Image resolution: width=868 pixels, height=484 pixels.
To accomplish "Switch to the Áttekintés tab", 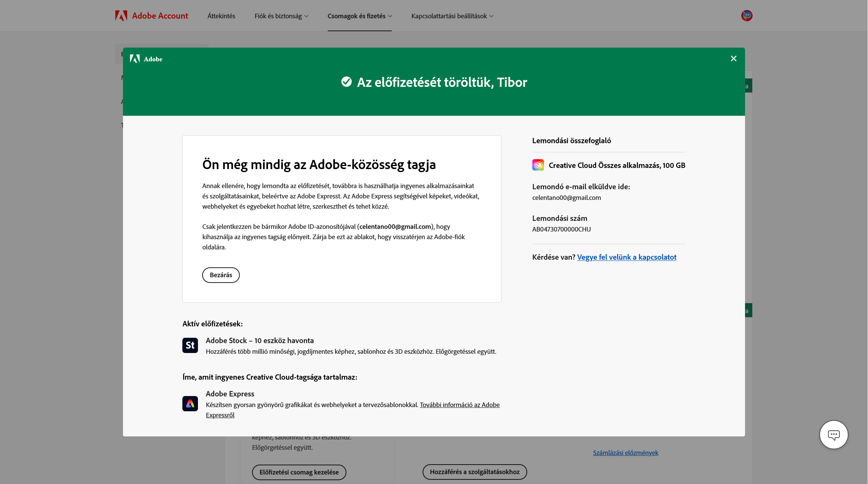I will pos(221,16).
